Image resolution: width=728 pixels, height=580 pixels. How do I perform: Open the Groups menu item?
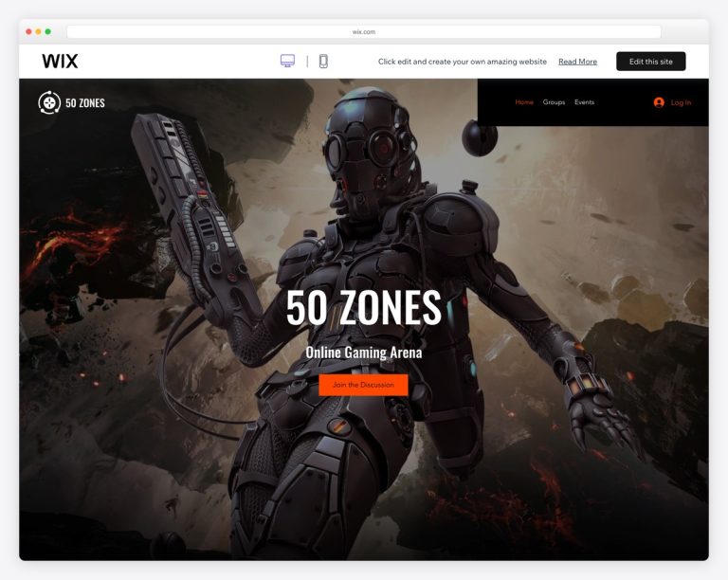(554, 102)
